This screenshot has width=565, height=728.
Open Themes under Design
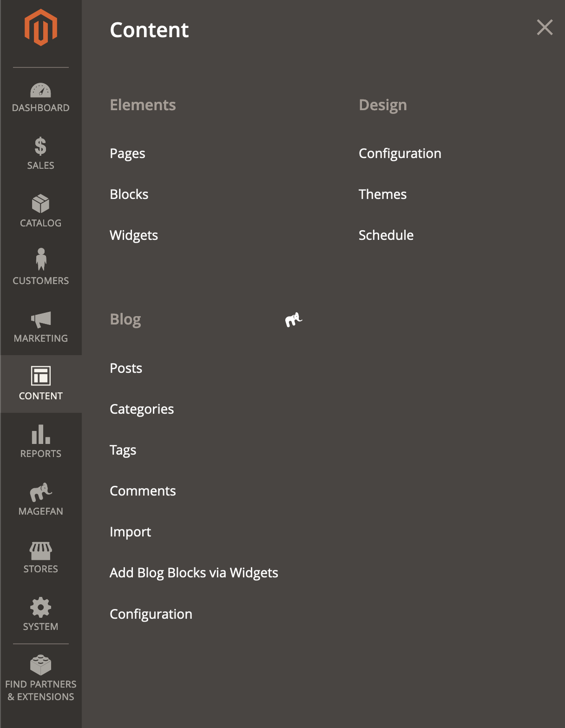click(382, 194)
